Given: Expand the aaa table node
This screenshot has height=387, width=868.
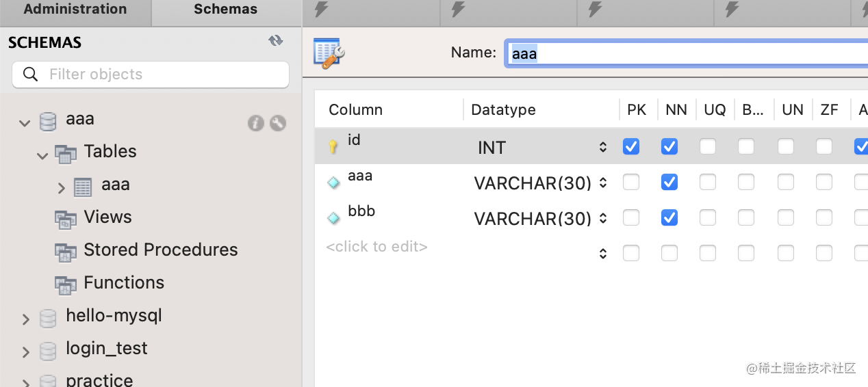Looking at the screenshot, I should click(x=62, y=187).
